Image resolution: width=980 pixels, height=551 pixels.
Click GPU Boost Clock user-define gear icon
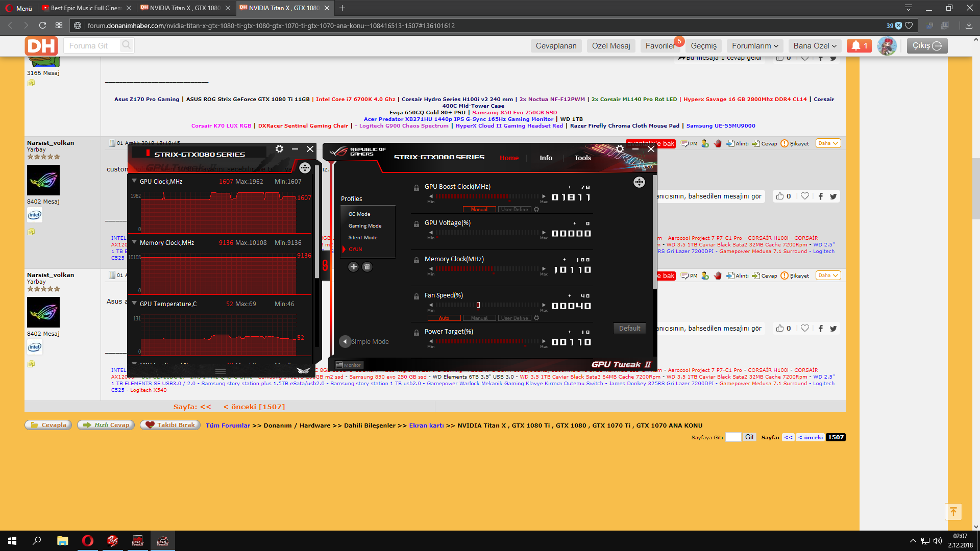click(536, 209)
